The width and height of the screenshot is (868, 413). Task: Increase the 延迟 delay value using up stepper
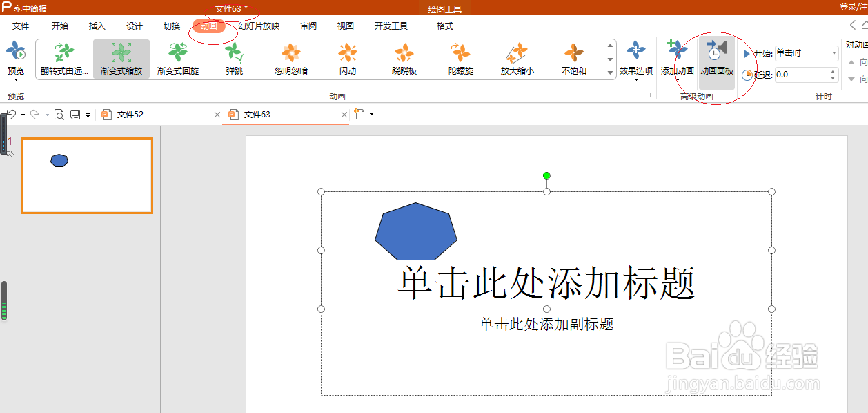click(833, 71)
